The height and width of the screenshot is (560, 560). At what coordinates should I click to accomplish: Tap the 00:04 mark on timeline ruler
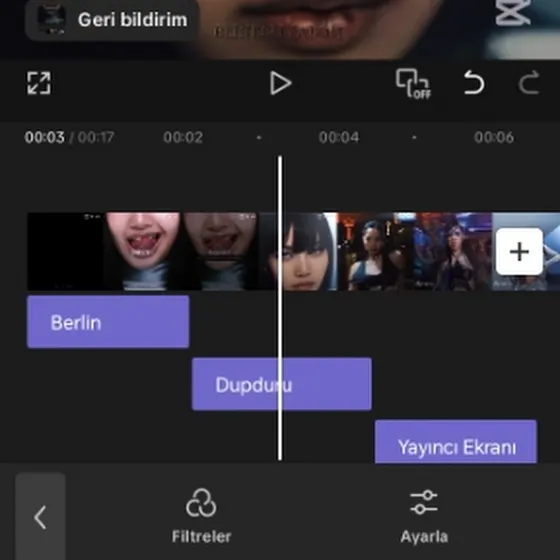[x=339, y=137]
